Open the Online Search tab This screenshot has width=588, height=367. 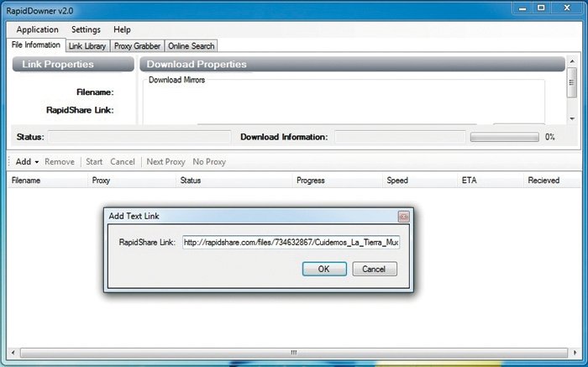tap(192, 46)
